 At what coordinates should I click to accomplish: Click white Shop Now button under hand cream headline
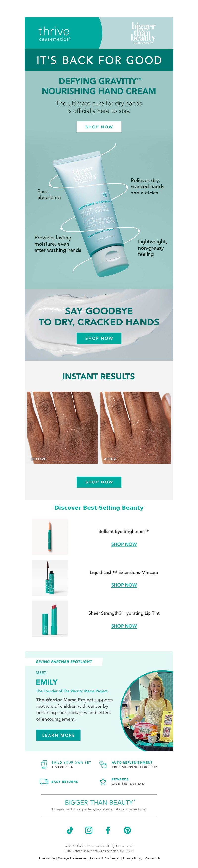point(99,127)
